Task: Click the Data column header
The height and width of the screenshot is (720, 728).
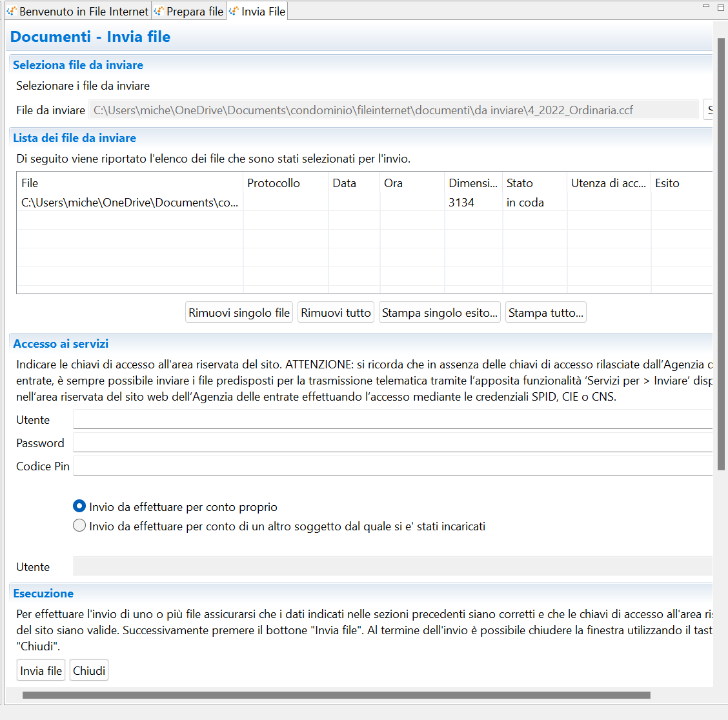Action: (354, 183)
